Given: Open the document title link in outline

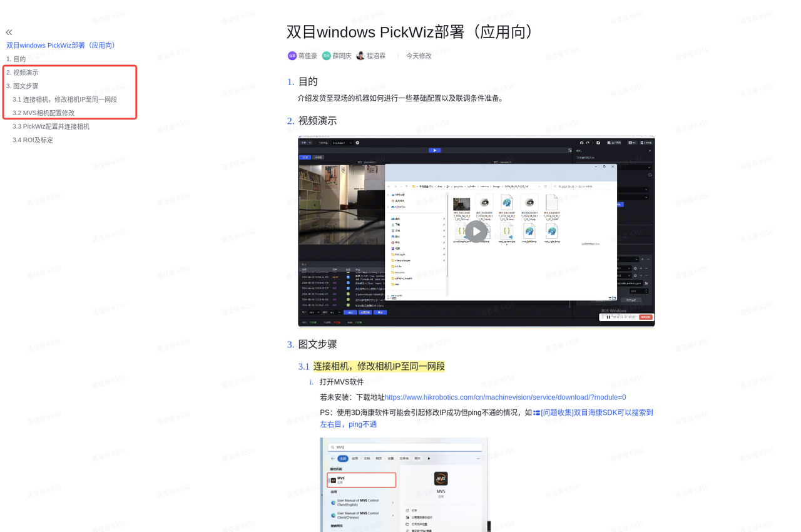Looking at the screenshot, I should point(61,45).
